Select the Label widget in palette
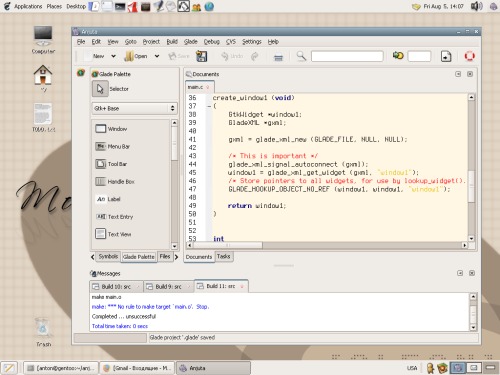Image resolution: width=500 pixels, height=375 pixels. click(x=108, y=199)
